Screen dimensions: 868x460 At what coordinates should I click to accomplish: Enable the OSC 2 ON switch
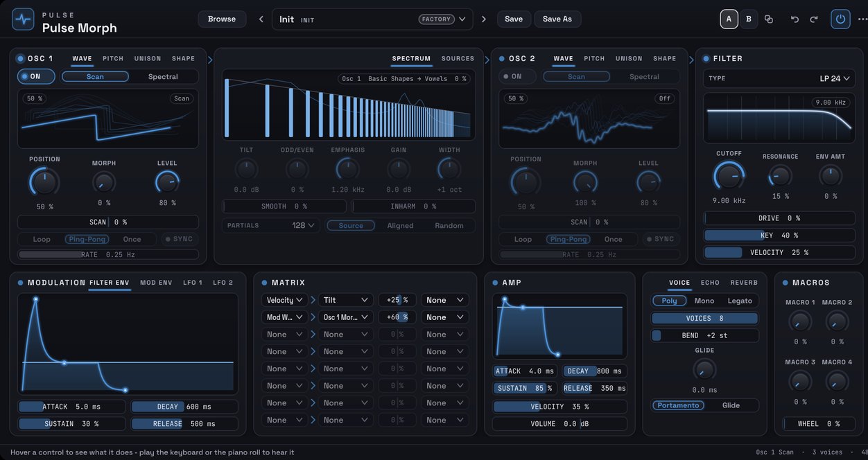(x=517, y=77)
